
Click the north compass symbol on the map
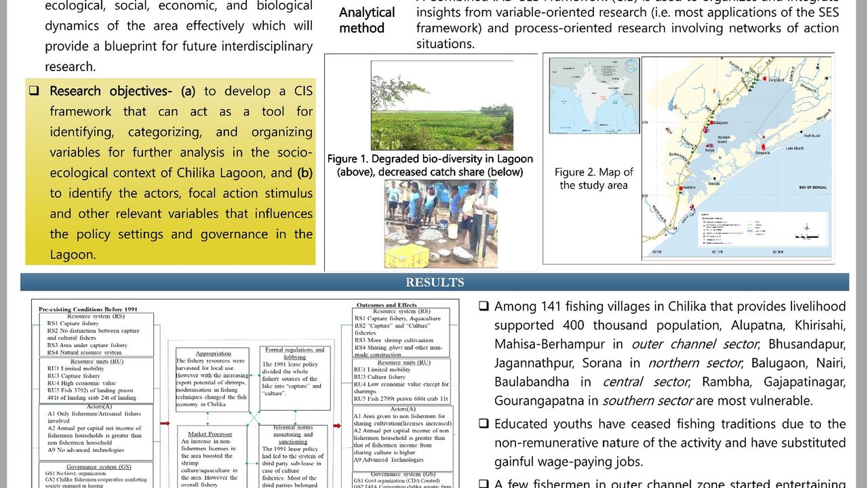806,228
